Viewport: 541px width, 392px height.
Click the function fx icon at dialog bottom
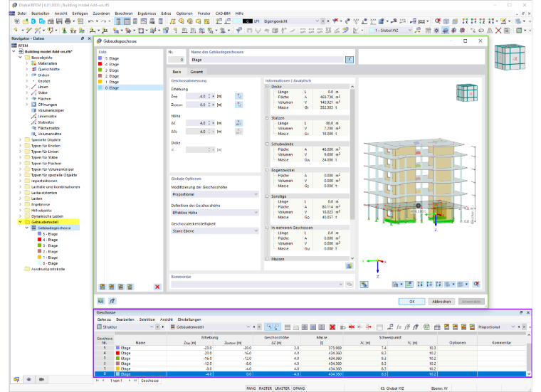click(112, 301)
